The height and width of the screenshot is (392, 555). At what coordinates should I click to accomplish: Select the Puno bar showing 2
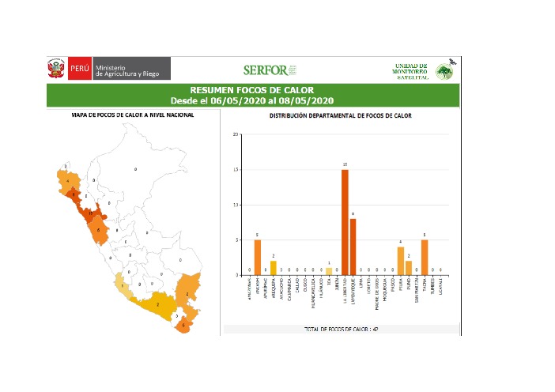409,268
